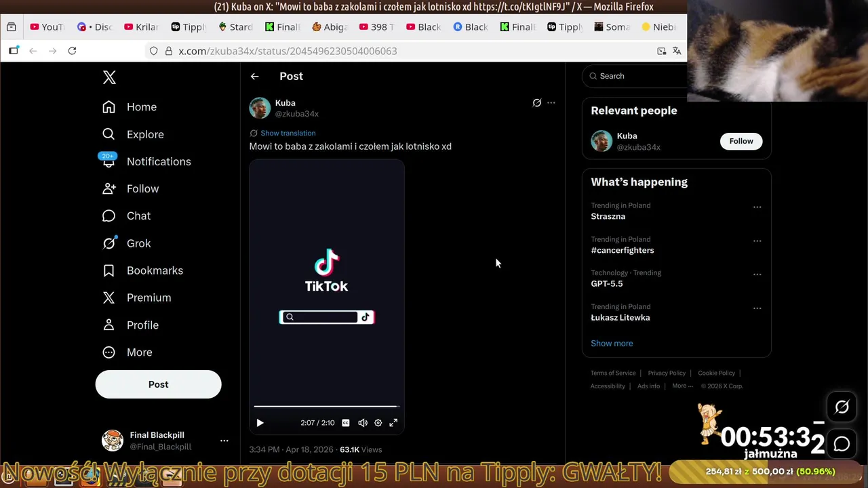Switch to the 398 T browser tab
Viewport: 868px width, 488px height.
tap(376, 27)
